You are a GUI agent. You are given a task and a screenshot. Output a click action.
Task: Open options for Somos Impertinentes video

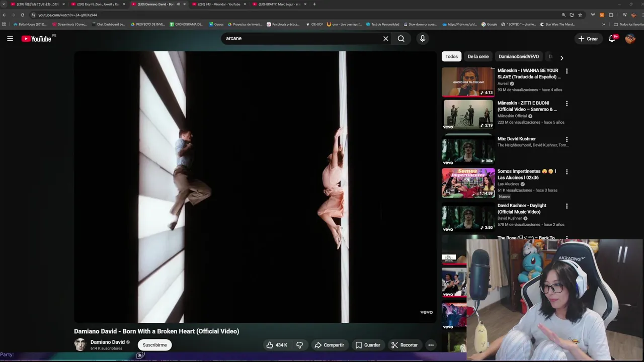[x=567, y=172]
